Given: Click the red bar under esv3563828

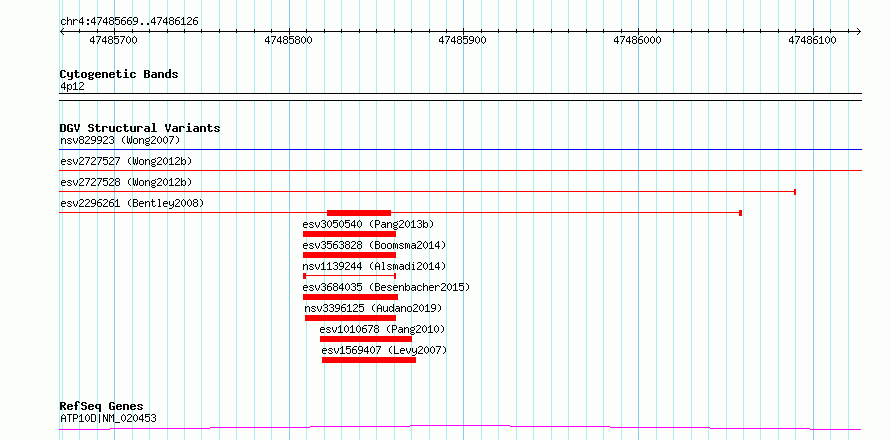Looking at the screenshot, I should pos(349,255).
